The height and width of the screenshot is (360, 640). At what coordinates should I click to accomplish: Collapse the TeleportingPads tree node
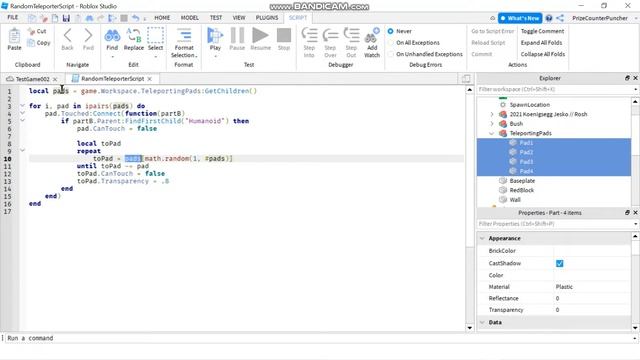click(492, 133)
